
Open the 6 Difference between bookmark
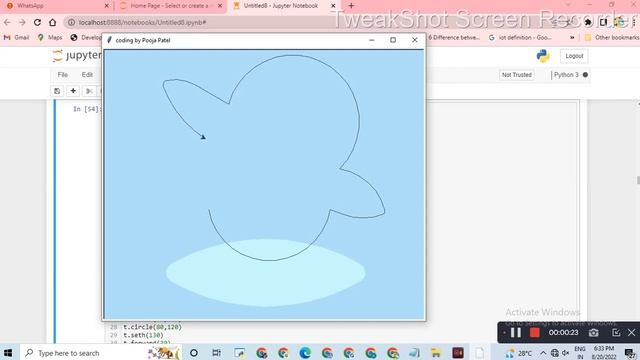point(453,37)
